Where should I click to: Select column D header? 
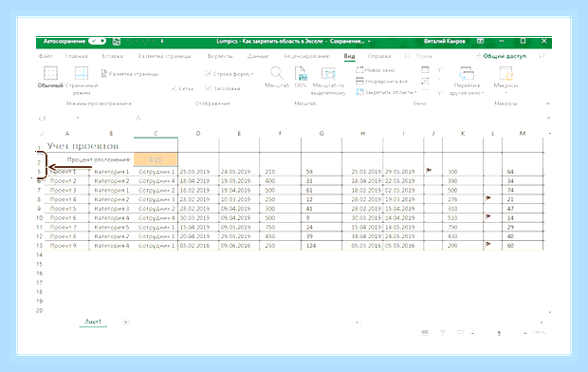(x=198, y=133)
